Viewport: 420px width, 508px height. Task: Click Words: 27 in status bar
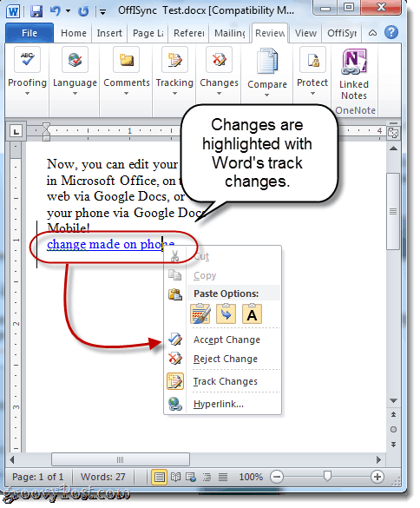103,478
